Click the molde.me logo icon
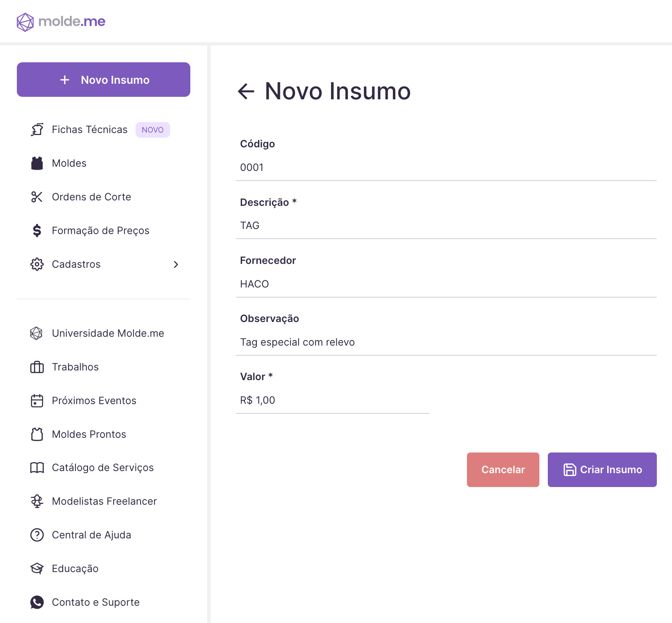This screenshot has height=623, width=672. coord(25,22)
